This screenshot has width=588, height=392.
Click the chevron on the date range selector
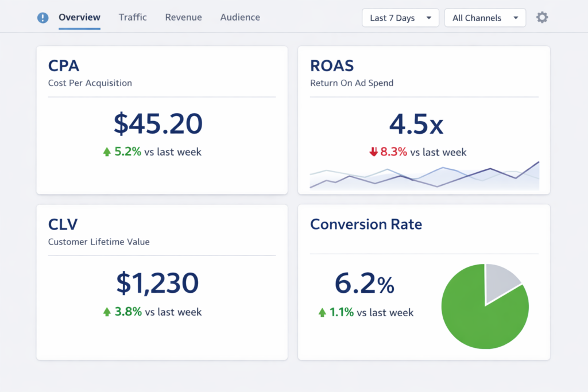click(x=429, y=17)
